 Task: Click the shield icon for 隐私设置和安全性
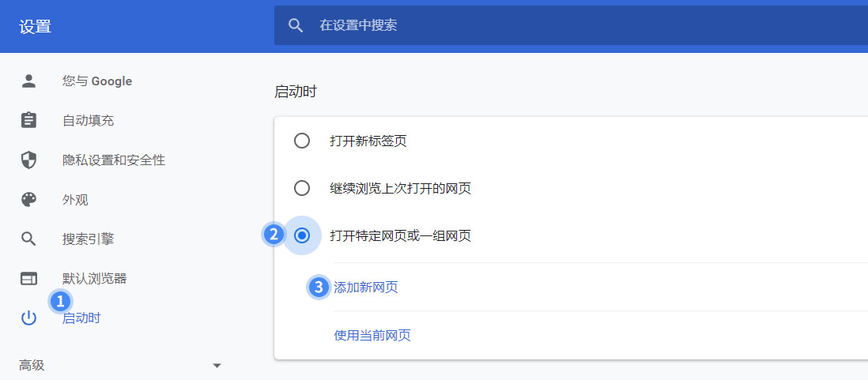[x=28, y=160]
